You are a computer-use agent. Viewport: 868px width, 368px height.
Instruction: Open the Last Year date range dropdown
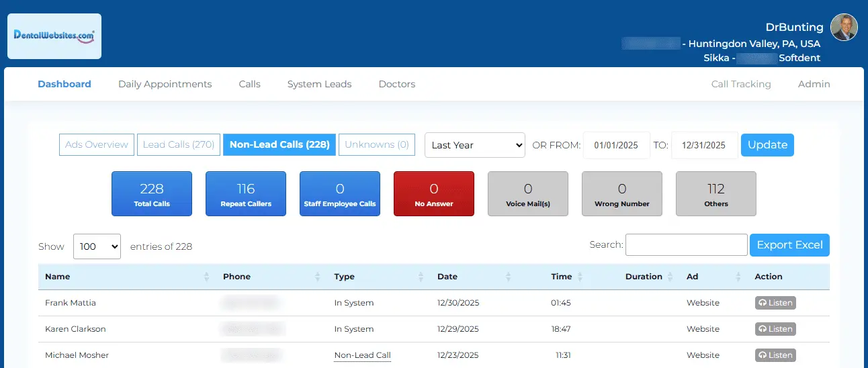click(x=475, y=145)
